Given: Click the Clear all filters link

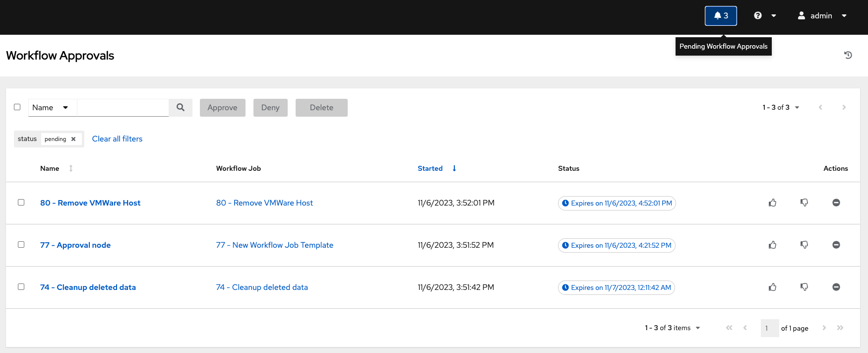Looking at the screenshot, I should point(117,139).
